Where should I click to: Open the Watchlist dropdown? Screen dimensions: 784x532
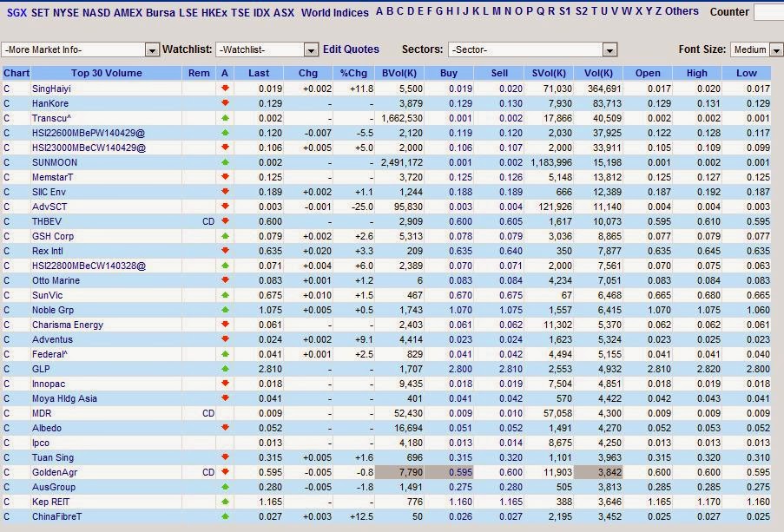[x=267, y=49]
